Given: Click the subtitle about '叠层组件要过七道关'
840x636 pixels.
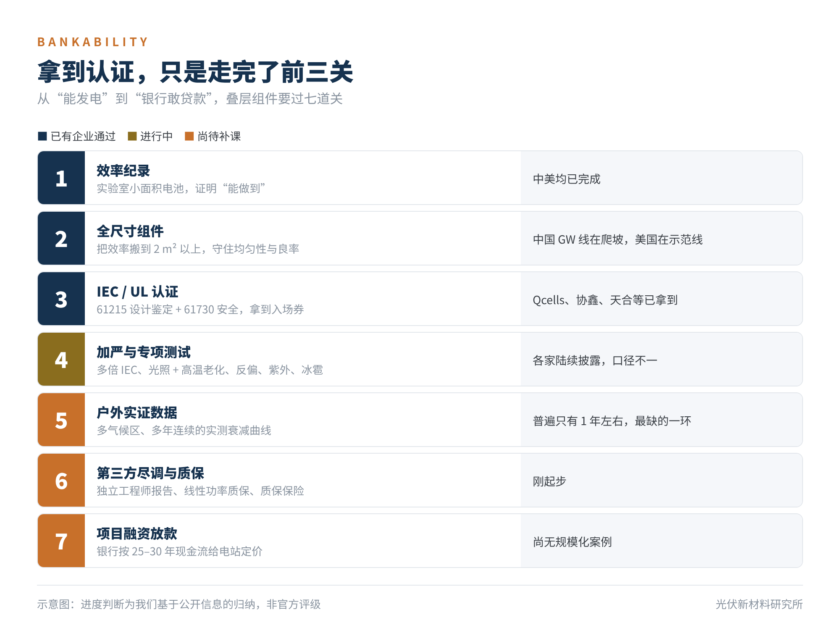Looking at the screenshot, I should pyautogui.click(x=190, y=99).
